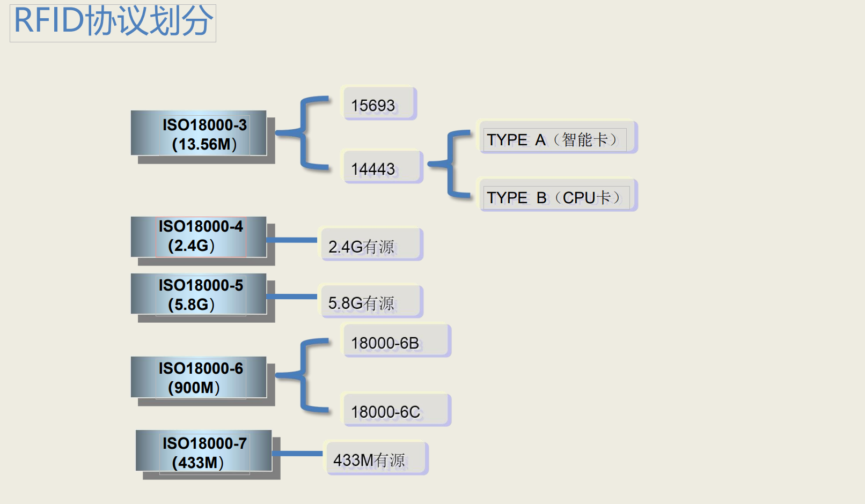This screenshot has width=865, height=504.
Task: Click the 5.8G有源 label box
Action: [x=371, y=302]
